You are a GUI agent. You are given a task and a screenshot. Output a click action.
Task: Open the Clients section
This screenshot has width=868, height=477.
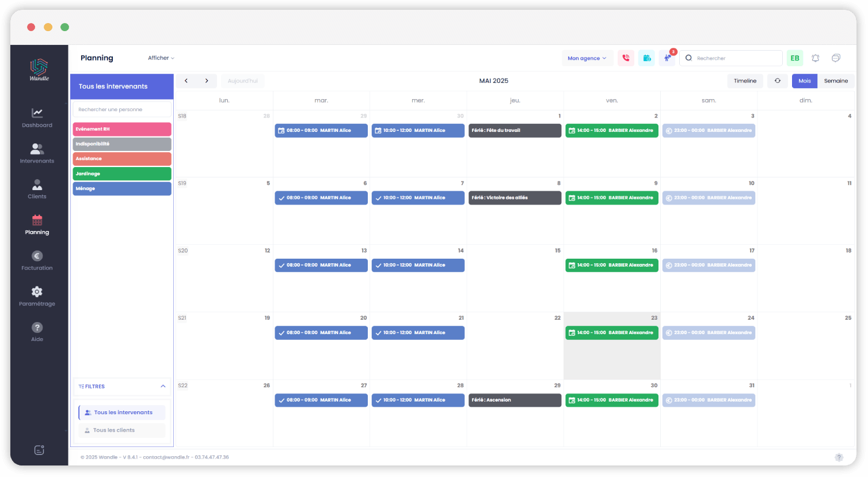pyautogui.click(x=37, y=189)
